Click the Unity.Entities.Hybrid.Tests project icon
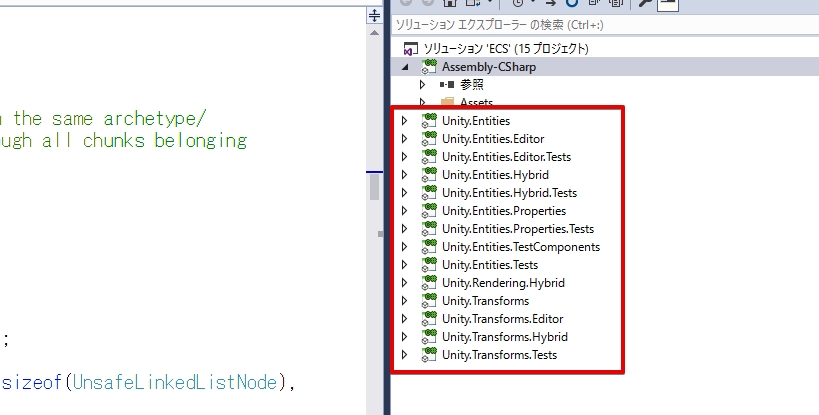The height and width of the screenshot is (415, 819). (429, 192)
